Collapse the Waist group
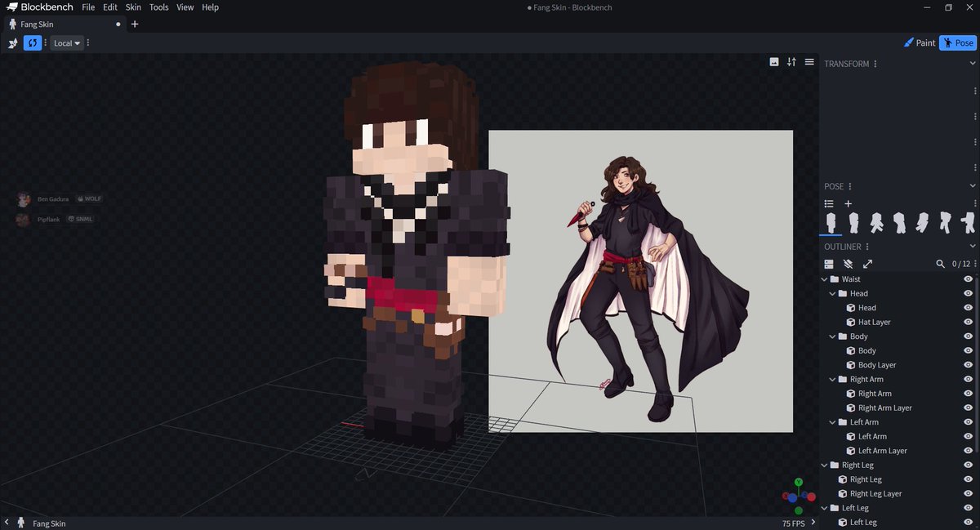The width and height of the screenshot is (980, 530). (x=824, y=279)
